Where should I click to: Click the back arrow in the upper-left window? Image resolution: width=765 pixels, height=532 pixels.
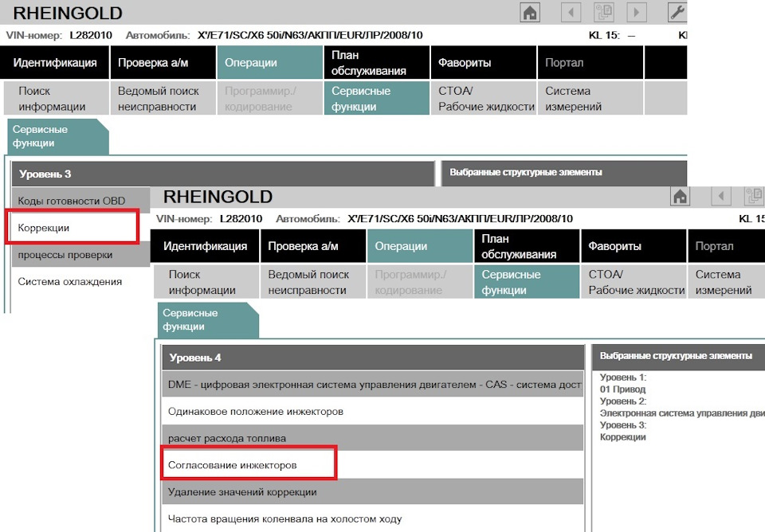[571, 12]
